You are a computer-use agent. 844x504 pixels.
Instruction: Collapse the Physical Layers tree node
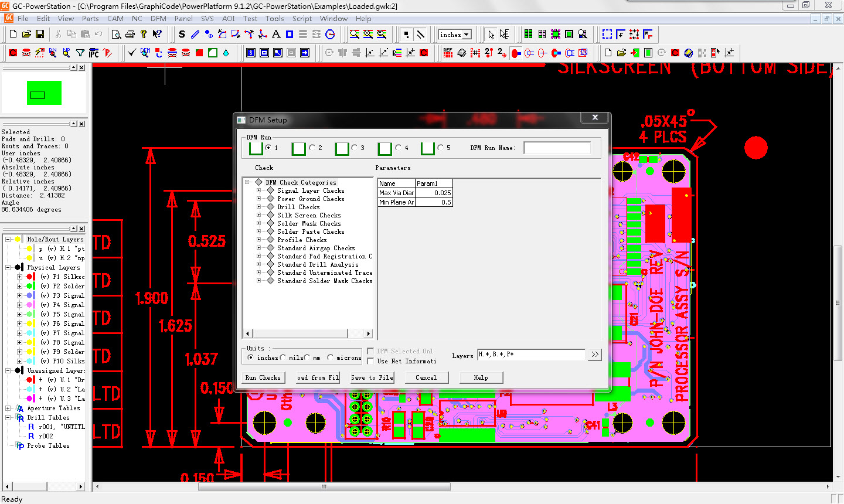point(8,267)
